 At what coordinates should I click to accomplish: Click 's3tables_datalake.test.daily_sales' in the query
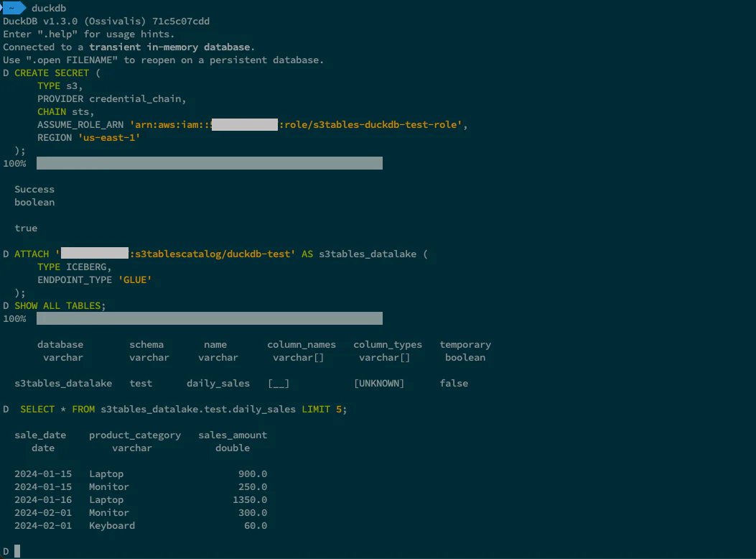click(198, 410)
